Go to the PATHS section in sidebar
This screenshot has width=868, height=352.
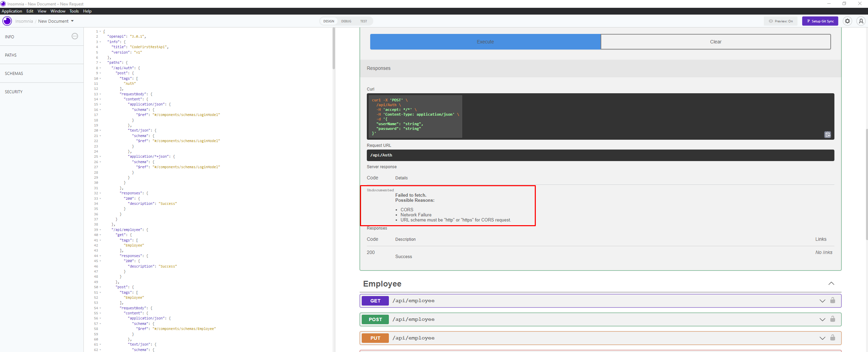[11, 55]
